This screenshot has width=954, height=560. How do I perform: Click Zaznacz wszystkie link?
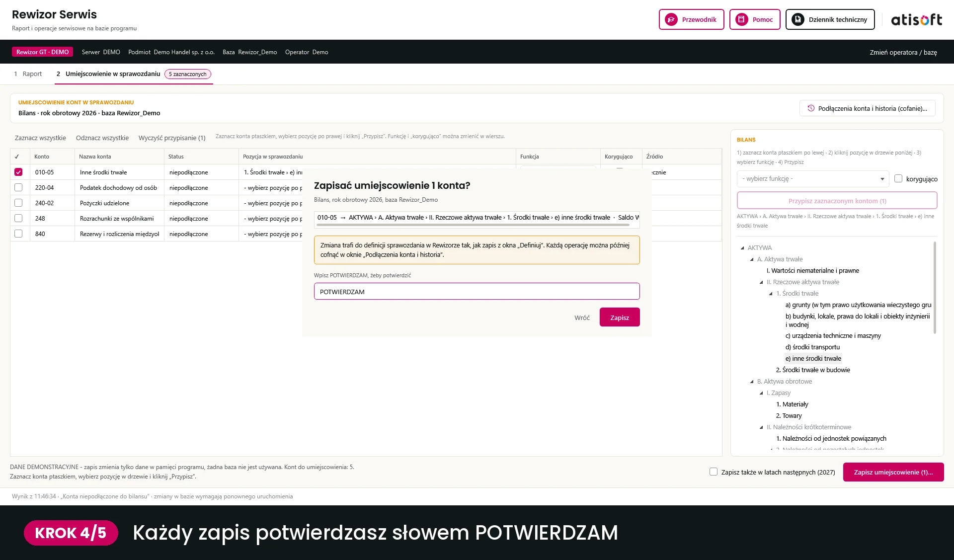click(x=40, y=138)
